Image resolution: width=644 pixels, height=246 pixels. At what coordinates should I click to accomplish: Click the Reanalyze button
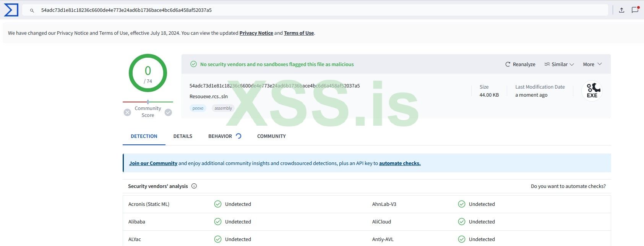[520, 64]
